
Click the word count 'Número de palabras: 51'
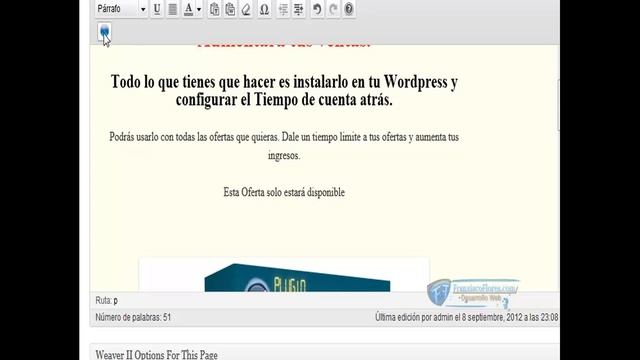pos(133,317)
